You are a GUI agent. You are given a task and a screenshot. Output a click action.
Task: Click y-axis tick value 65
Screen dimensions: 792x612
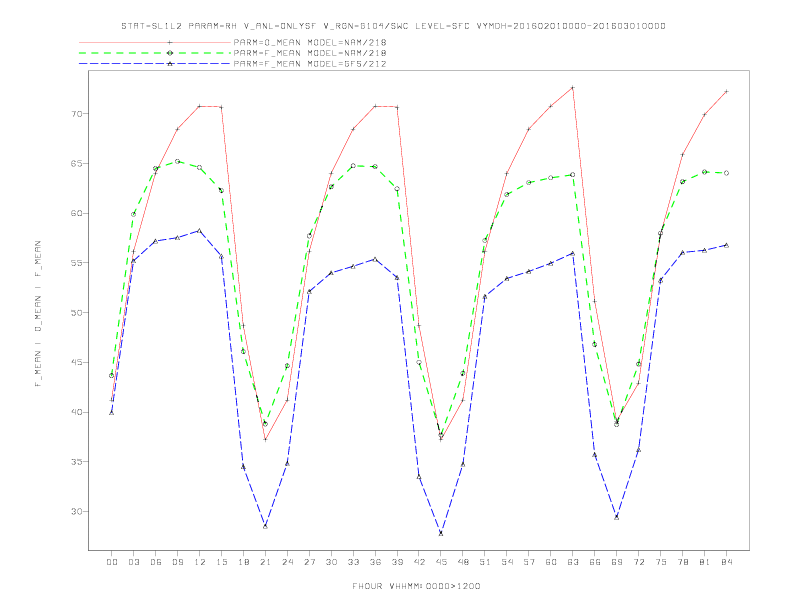click(x=76, y=164)
